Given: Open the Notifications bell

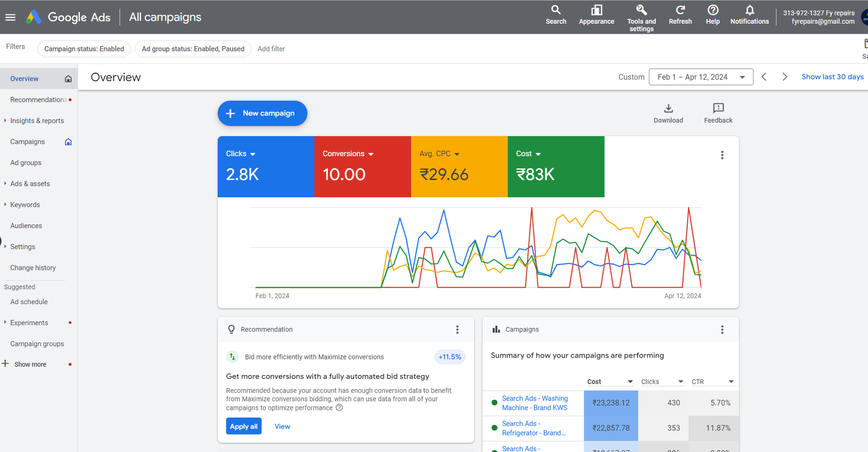Looking at the screenshot, I should 749,10.
